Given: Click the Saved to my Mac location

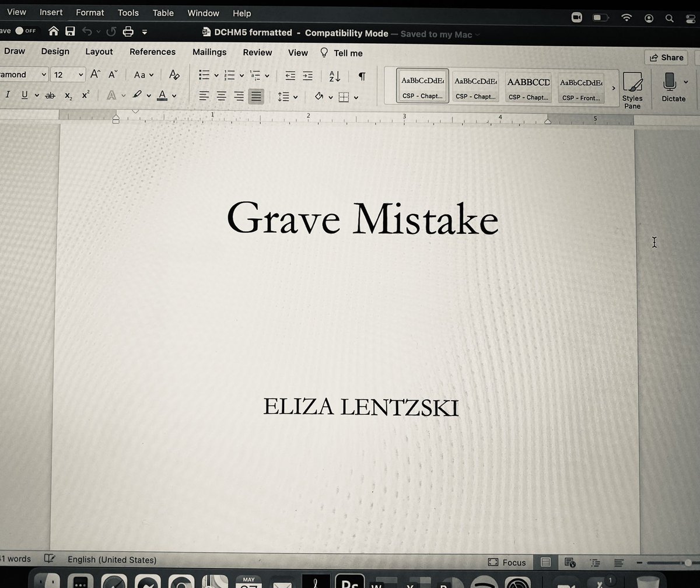Looking at the screenshot, I should point(436,34).
